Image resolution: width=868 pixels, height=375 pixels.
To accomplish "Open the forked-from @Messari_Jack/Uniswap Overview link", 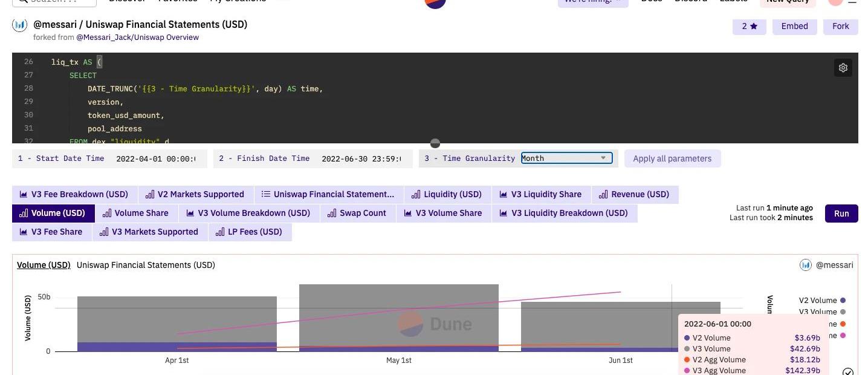I will [x=137, y=37].
